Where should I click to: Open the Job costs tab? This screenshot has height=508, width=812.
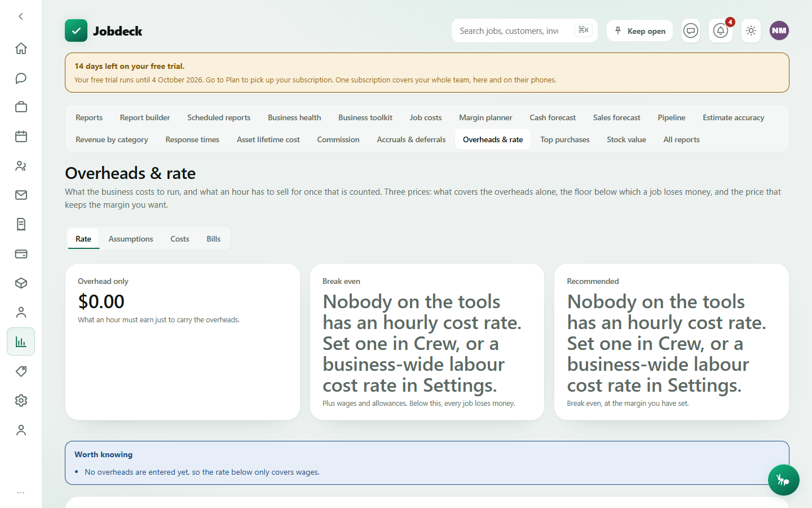tap(426, 117)
